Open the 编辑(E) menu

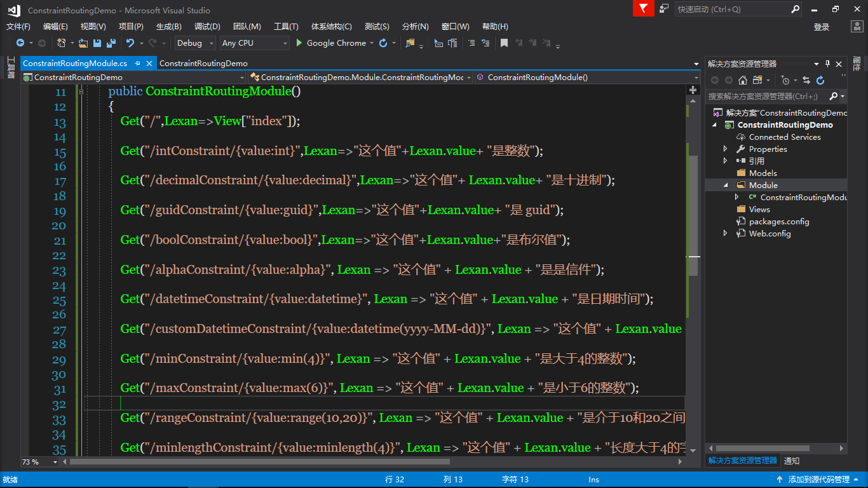tap(55, 27)
